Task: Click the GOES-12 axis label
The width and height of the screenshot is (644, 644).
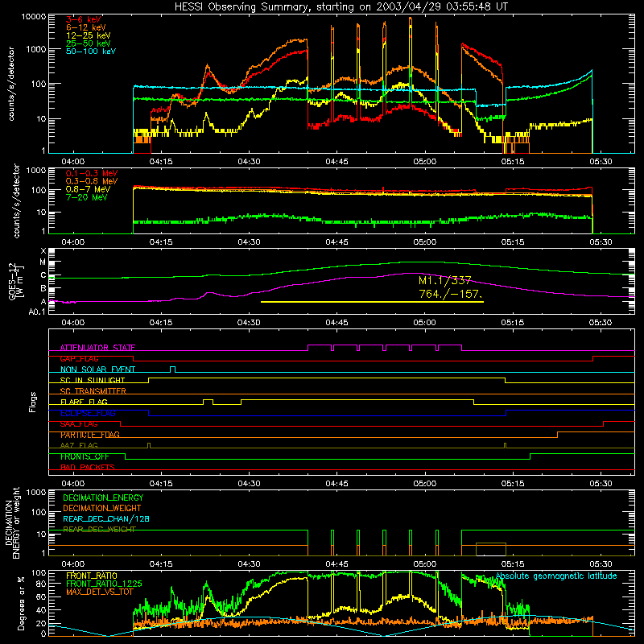Action: point(13,281)
